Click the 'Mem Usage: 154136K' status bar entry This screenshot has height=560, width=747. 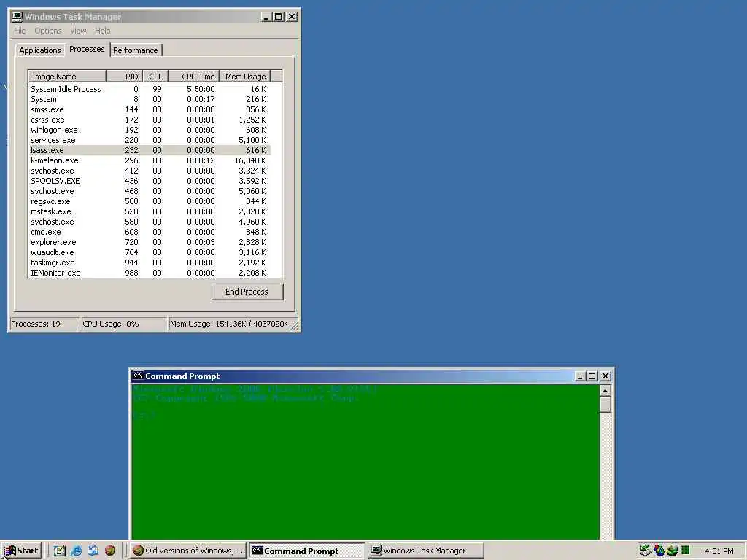[x=228, y=324]
